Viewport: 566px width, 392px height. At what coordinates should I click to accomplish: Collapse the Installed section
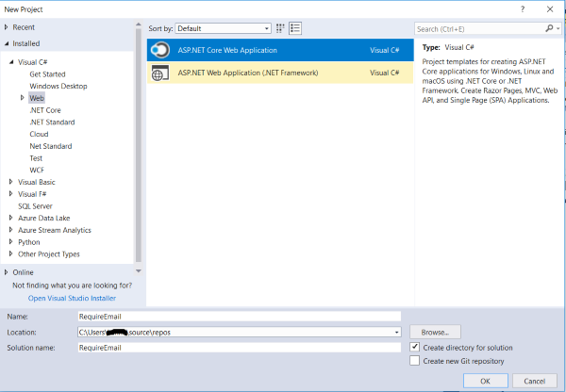[7, 43]
